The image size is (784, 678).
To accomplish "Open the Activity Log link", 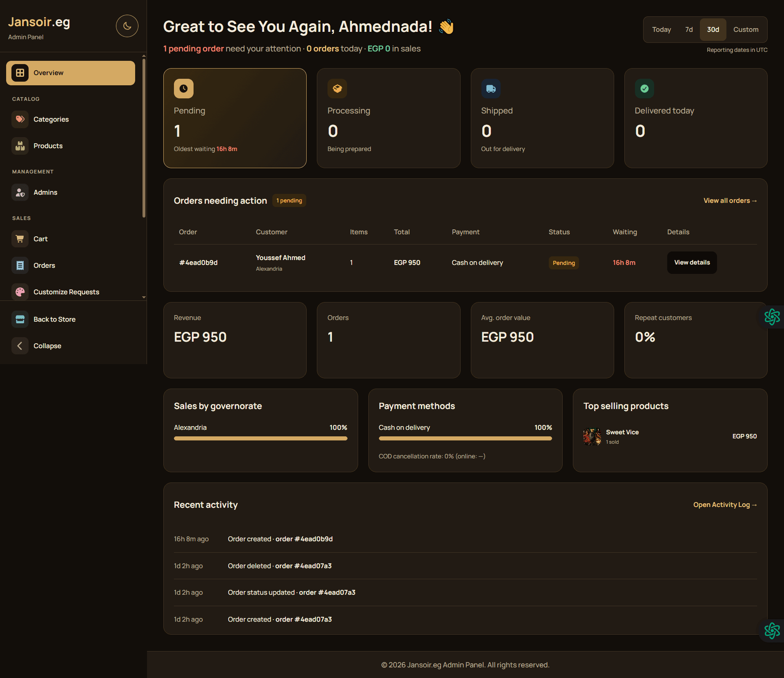I will [x=725, y=505].
